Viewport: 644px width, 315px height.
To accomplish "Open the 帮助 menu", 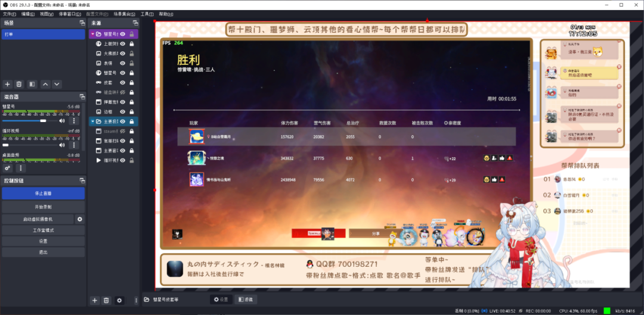I will click(x=166, y=14).
